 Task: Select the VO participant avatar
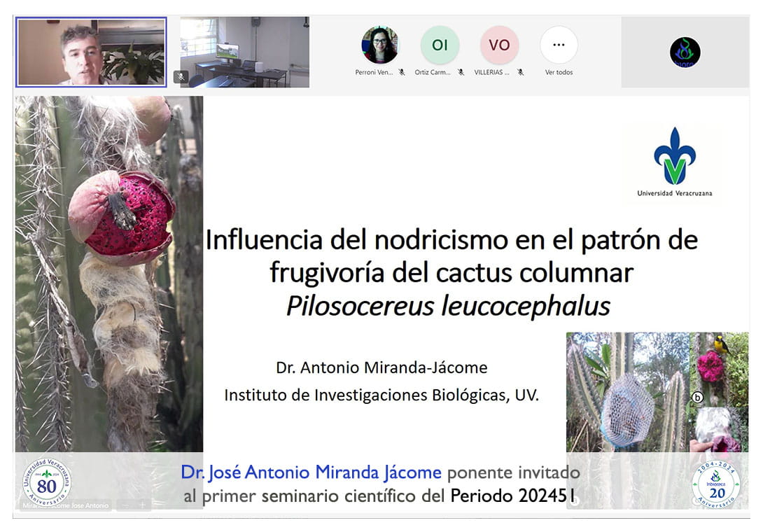click(x=499, y=45)
